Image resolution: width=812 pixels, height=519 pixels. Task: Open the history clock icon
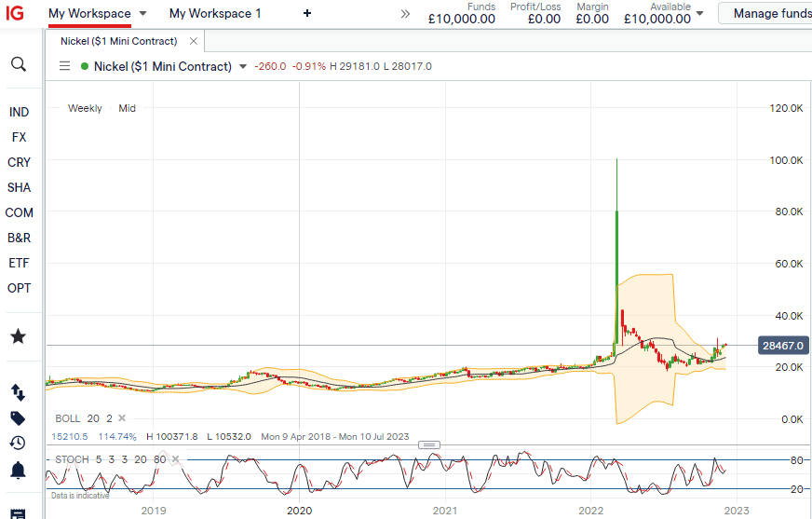(18, 443)
